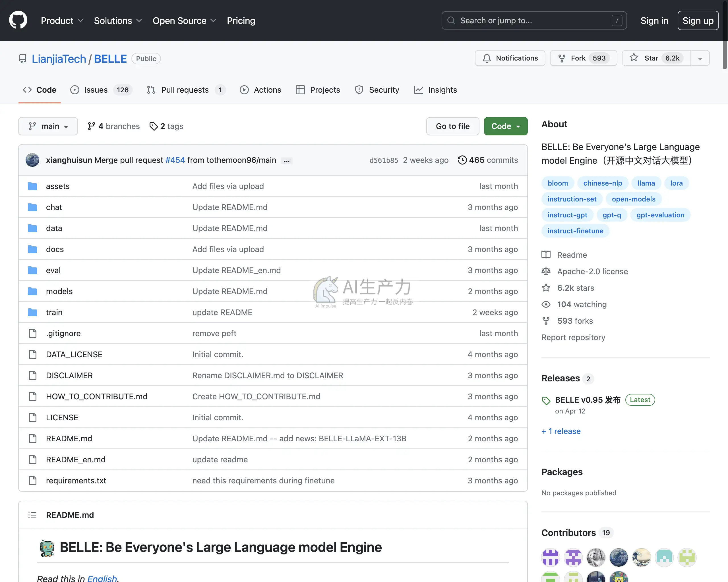728x582 pixels.
Task: Open the Apache-2.0 license link
Action: pos(584,271)
